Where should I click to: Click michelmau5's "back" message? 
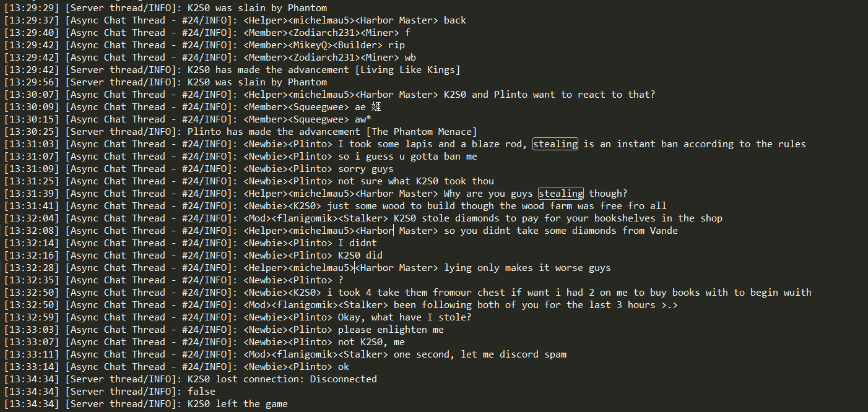(455, 20)
